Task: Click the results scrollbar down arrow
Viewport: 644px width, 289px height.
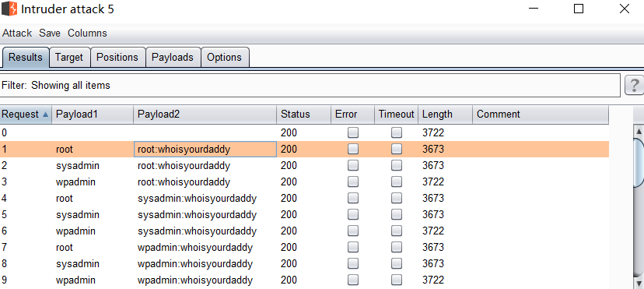Action: [639, 284]
